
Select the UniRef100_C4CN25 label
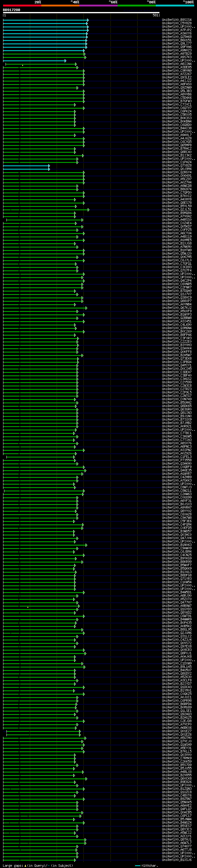pos(177,555)
